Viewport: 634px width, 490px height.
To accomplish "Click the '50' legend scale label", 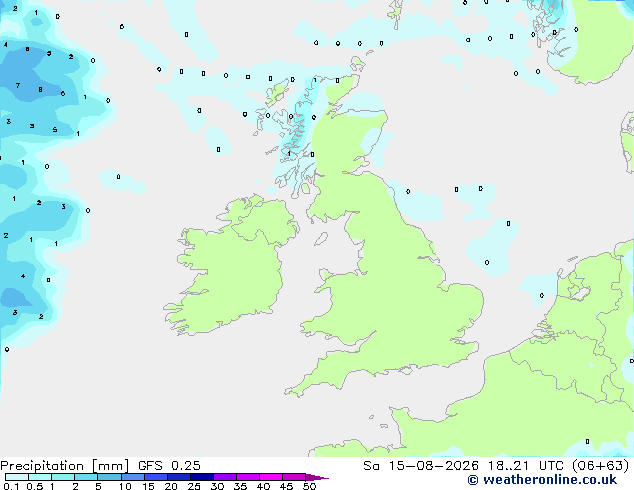I will click(309, 486).
